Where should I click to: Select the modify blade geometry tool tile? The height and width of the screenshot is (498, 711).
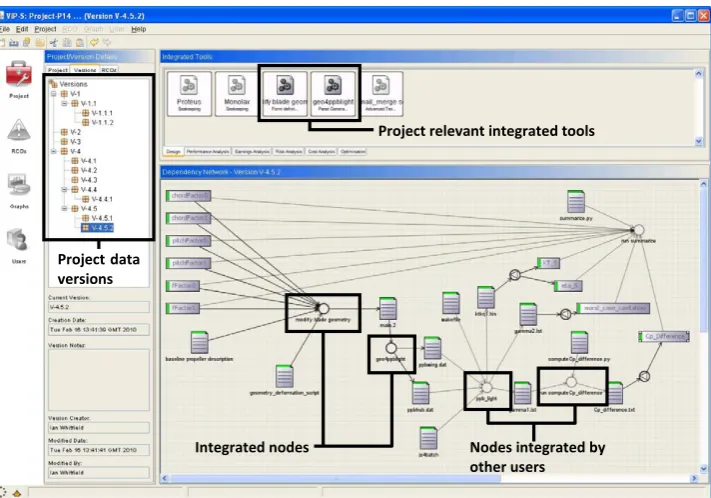pyautogui.click(x=285, y=94)
